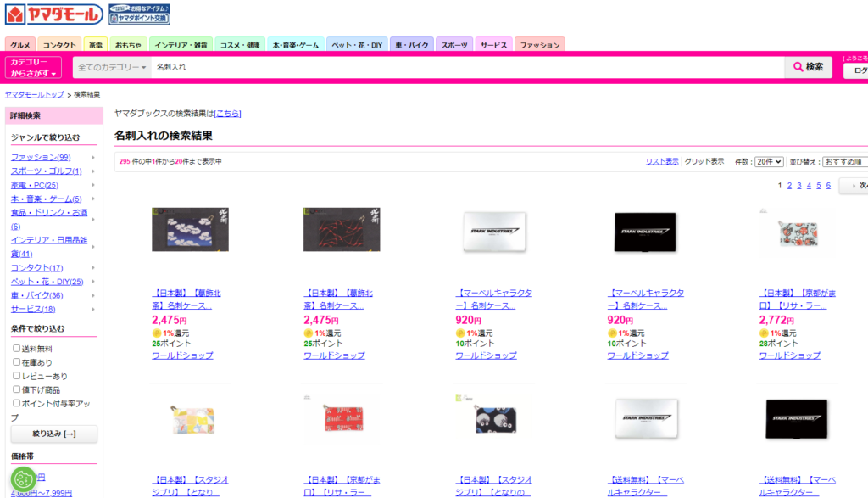
Task: Expand arrow next to スポーツ・ゴルフ(1)
Action: [x=93, y=171]
